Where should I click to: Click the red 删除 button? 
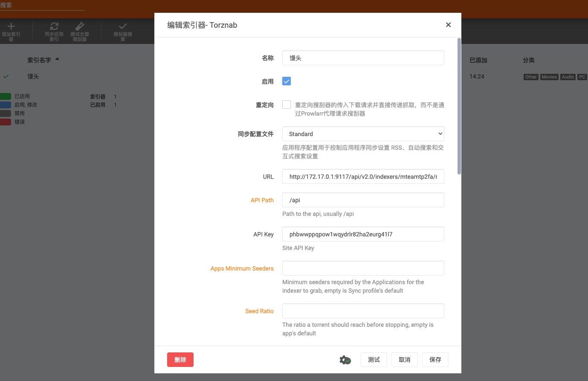180,360
